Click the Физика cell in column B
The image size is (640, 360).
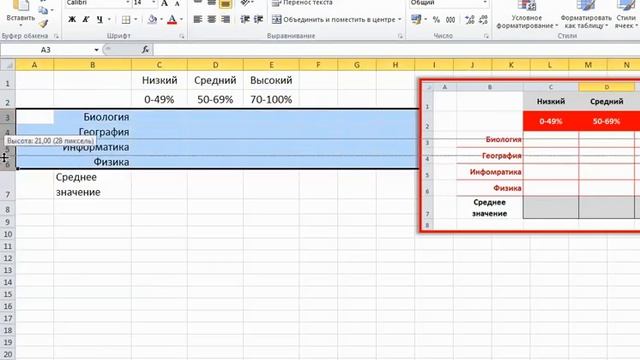click(92, 162)
